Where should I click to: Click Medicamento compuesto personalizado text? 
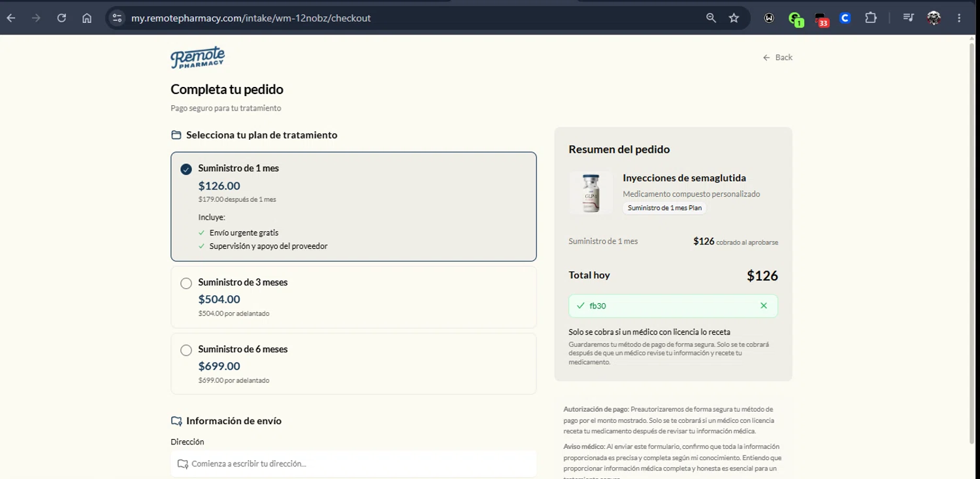coord(691,194)
